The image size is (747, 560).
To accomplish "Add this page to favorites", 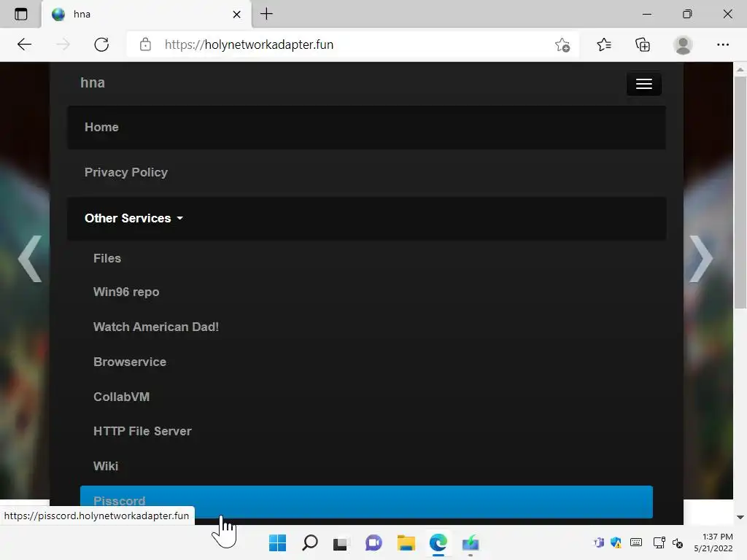I will coord(562,44).
